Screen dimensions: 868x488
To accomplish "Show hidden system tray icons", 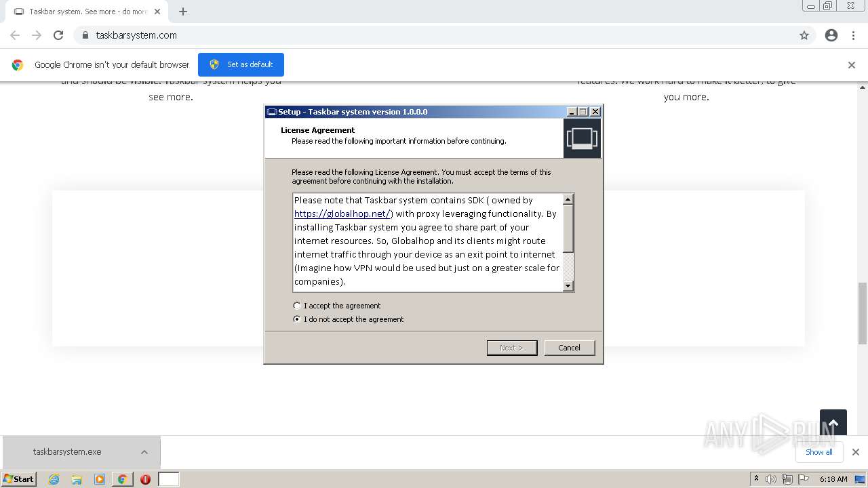I will coord(756,479).
